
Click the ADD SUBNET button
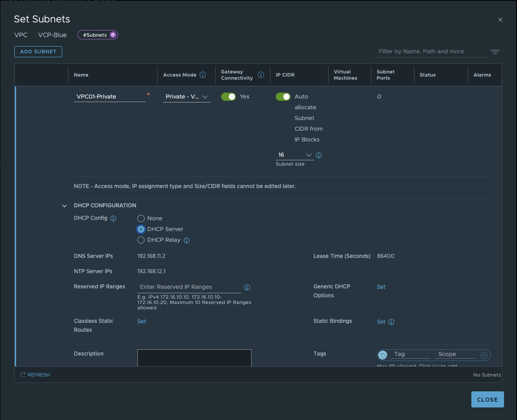[38, 51]
